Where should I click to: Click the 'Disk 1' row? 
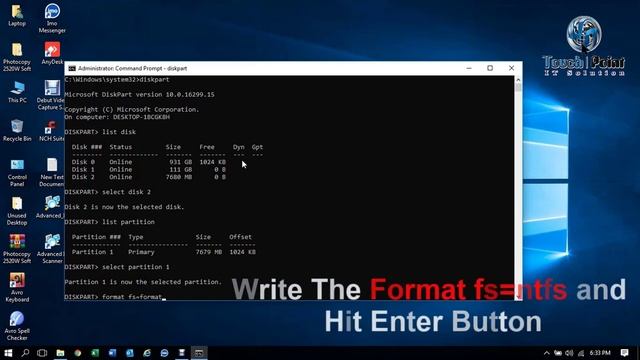149,169
